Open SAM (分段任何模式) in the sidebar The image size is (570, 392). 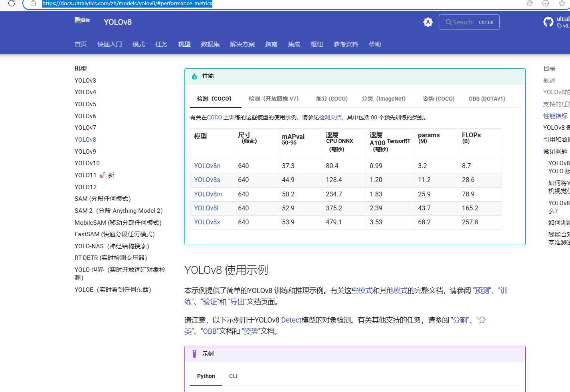103,199
